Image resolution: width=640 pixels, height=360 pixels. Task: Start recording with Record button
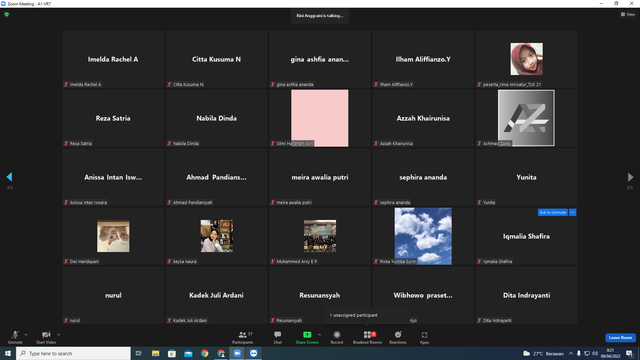click(x=337, y=337)
